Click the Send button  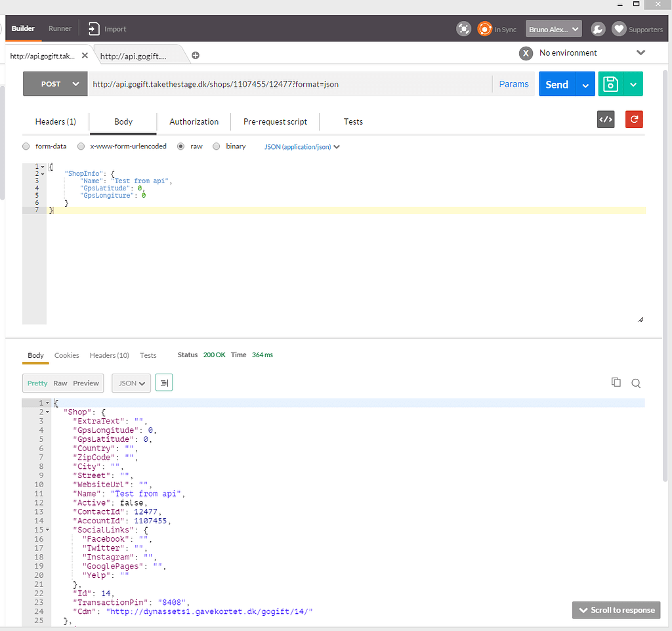tap(556, 84)
